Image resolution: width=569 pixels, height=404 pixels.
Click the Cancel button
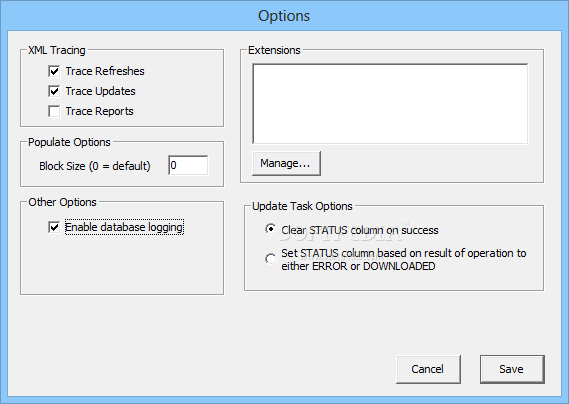[x=428, y=369]
